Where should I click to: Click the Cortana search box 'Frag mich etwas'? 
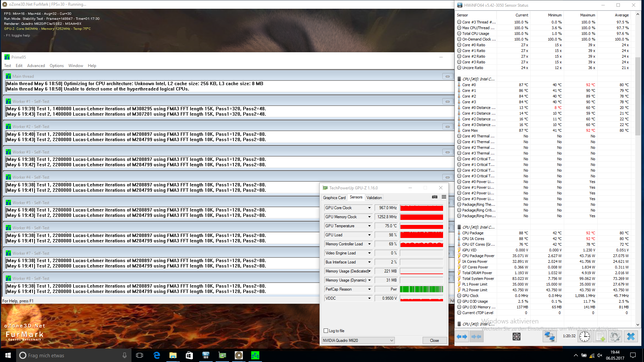coord(73,355)
